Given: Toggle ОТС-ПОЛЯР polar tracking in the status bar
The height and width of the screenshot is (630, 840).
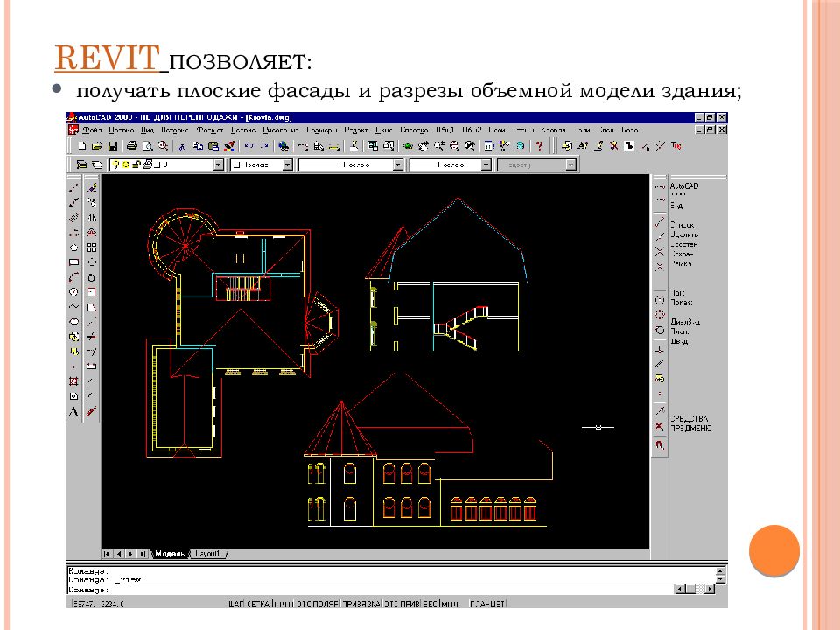Looking at the screenshot, I should click(x=317, y=604).
